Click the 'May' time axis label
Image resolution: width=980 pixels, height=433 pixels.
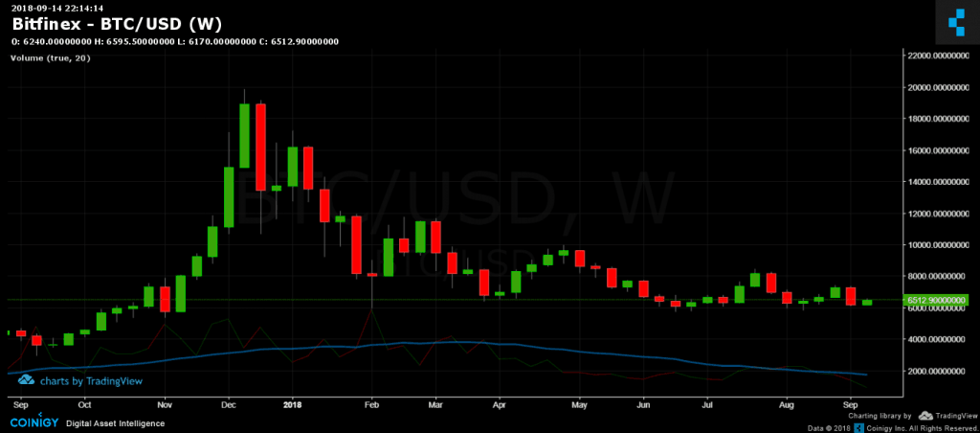tap(579, 405)
